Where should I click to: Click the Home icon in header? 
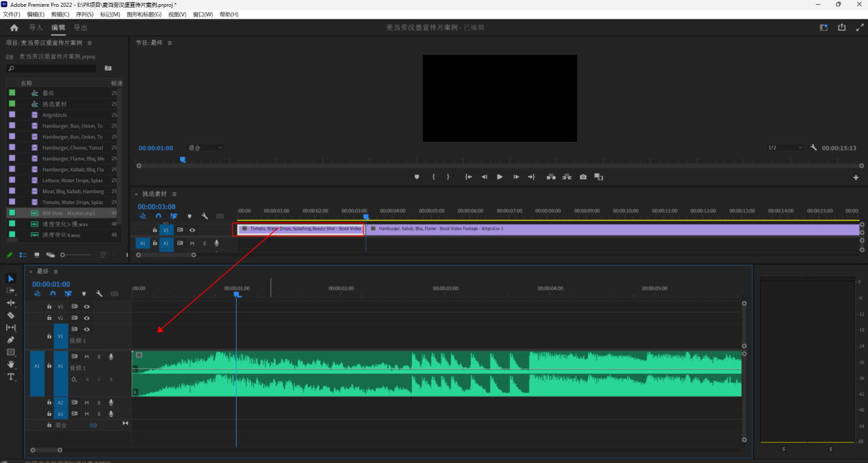point(14,28)
